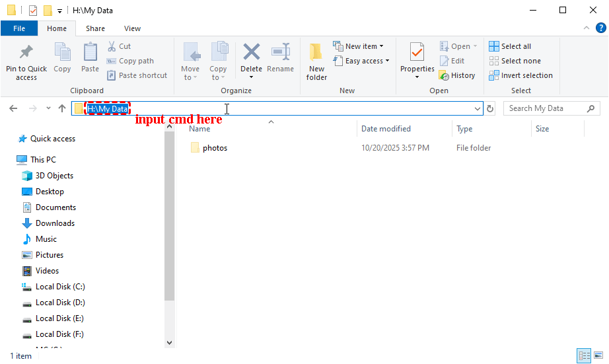Sort by the Date modified column
Image resolution: width=609 pixels, height=364 pixels.
[386, 129]
